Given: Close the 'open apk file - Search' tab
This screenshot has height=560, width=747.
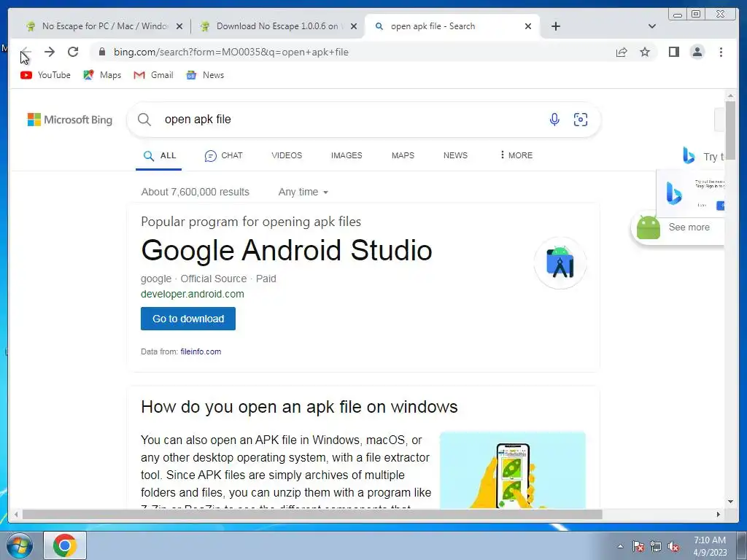Looking at the screenshot, I should click(x=528, y=27).
